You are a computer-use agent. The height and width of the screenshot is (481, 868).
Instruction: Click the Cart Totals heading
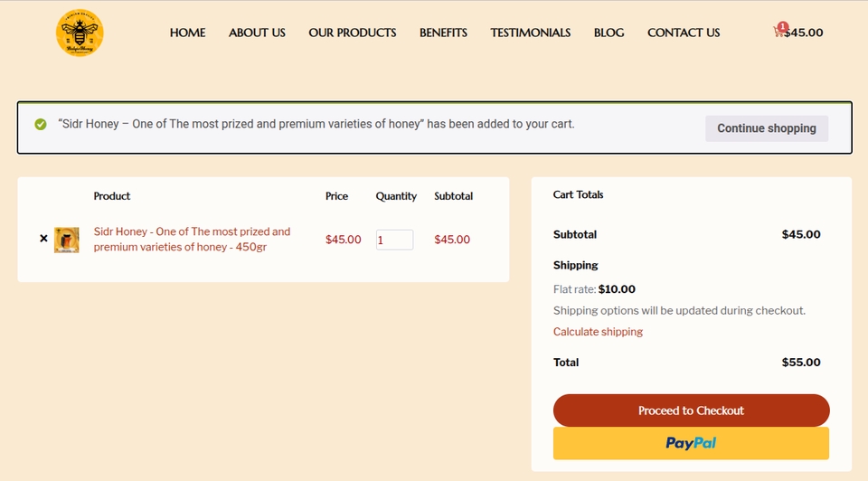tap(578, 194)
